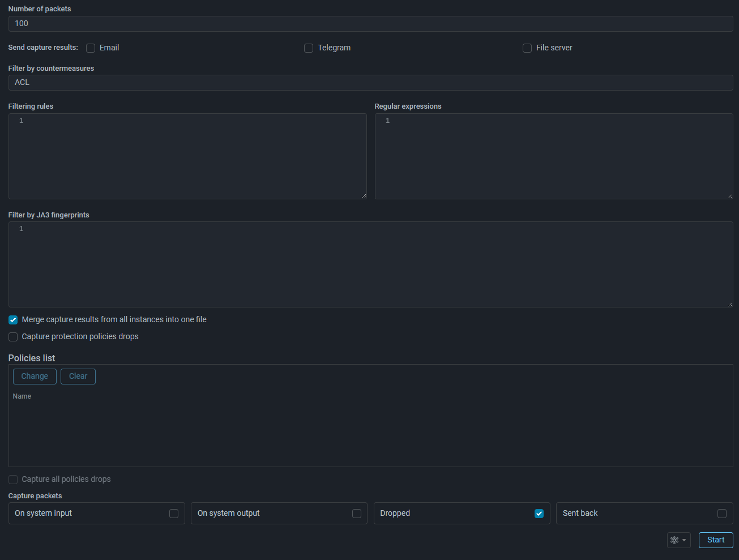The height and width of the screenshot is (560, 739).
Task: Enable Email for sending capture results
Action: [x=91, y=48]
